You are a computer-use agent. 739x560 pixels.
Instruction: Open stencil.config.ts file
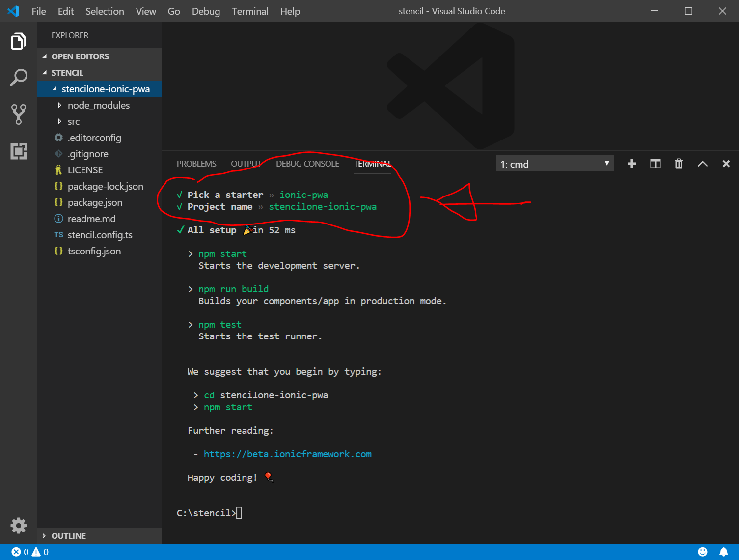click(x=99, y=235)
